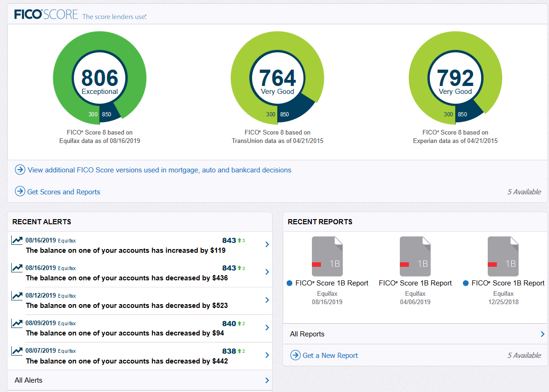Click the 764 Very Good TransUnion score gauge
The height and width of the screenshot is (392, 549).
pyautogui.click(x=277, y=78)
